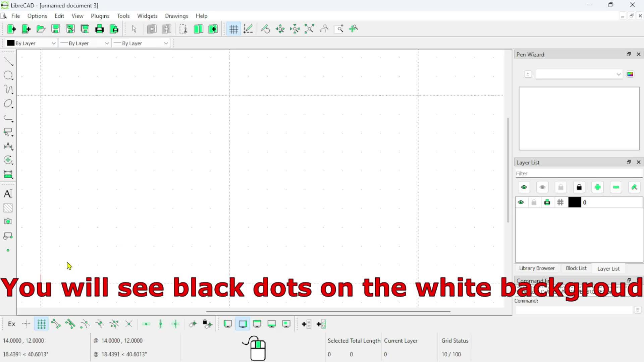Expand the Pen Wizard combo box
This screenshot has width=644, height=362.
coord(579,74)
